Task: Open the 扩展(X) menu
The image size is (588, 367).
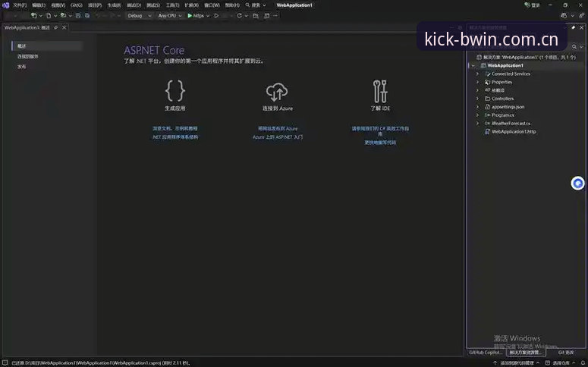Action: [x=192, y=5]
